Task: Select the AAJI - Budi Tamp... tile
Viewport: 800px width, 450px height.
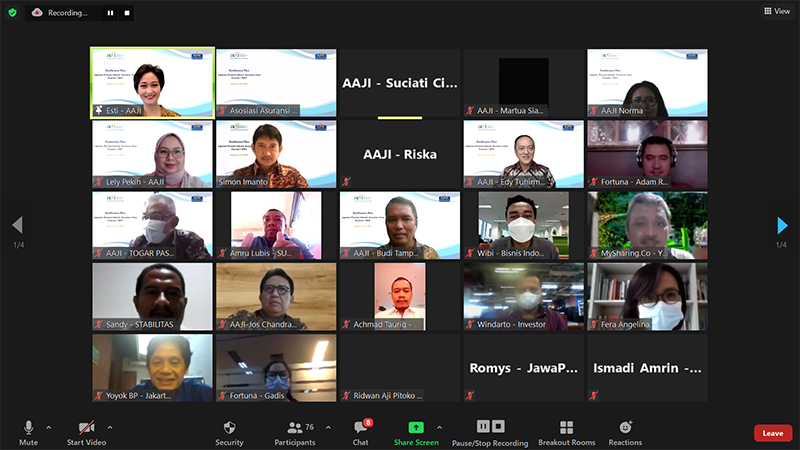Action: tap(400, 226)
